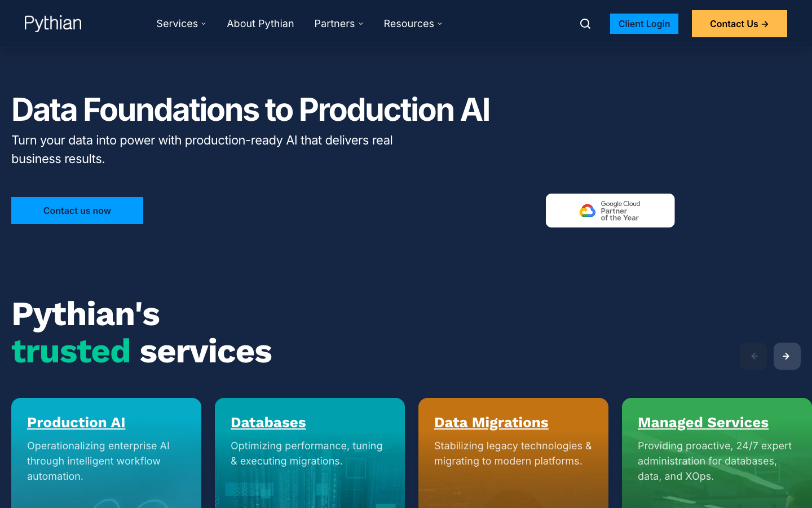
Task: Open the Managed Services link
Action: 703,422
